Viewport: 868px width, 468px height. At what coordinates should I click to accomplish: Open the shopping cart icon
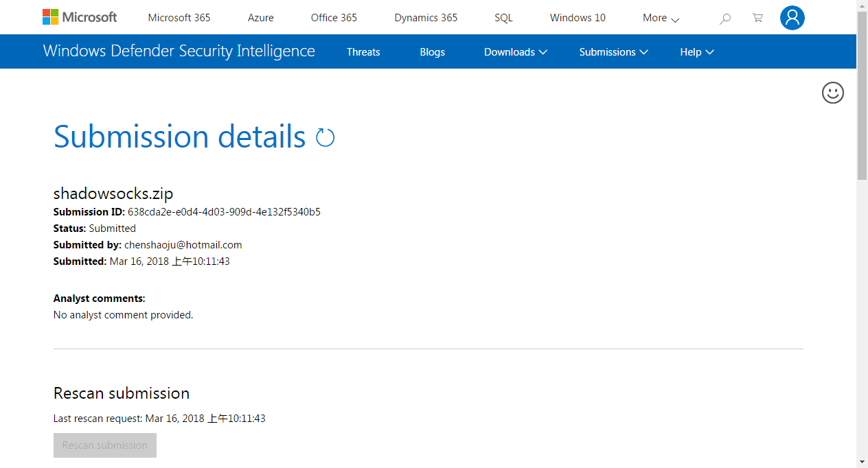pyautogui.click(x=757, y=18)
